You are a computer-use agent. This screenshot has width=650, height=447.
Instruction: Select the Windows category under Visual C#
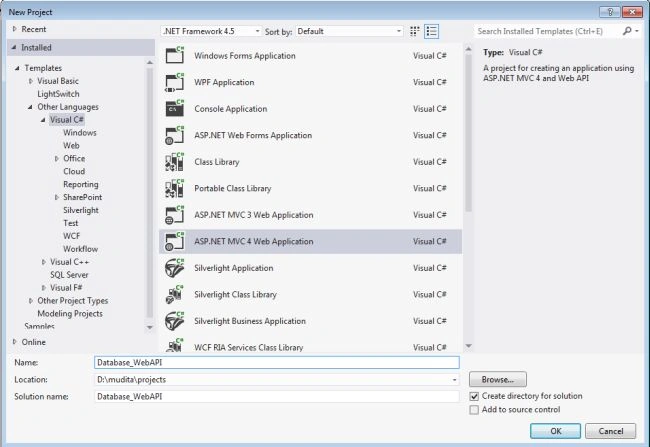[80, 133]
